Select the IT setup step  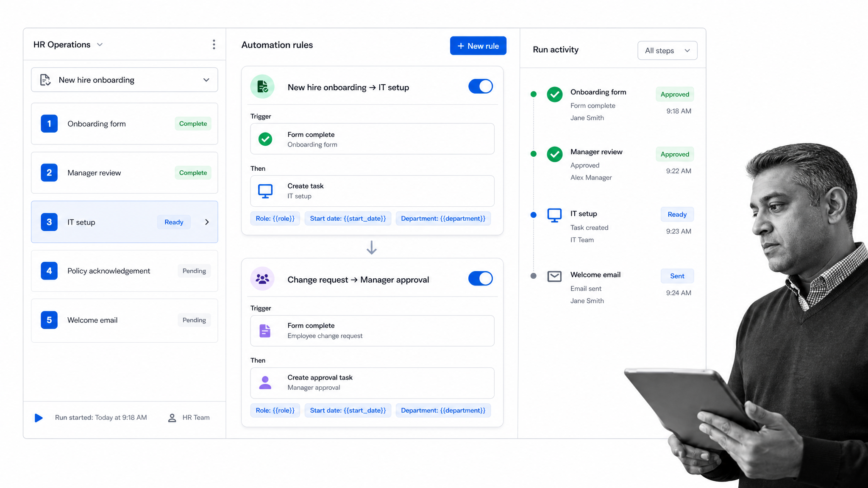tap(125, 222)
